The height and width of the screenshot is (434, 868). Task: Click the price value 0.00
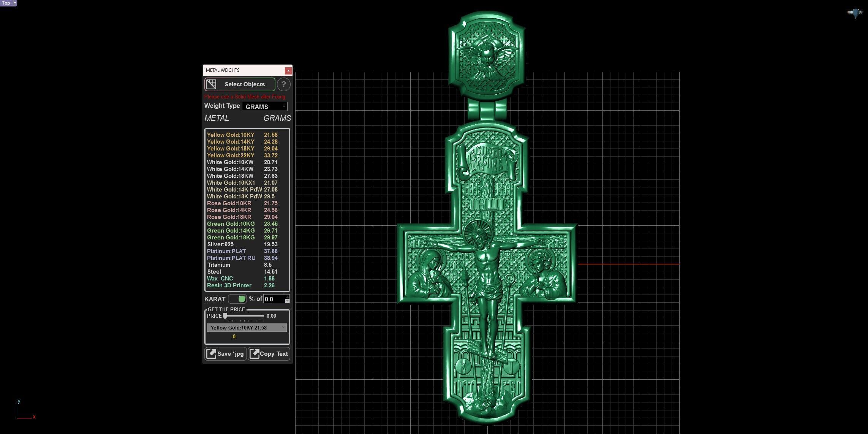(271, 316)
